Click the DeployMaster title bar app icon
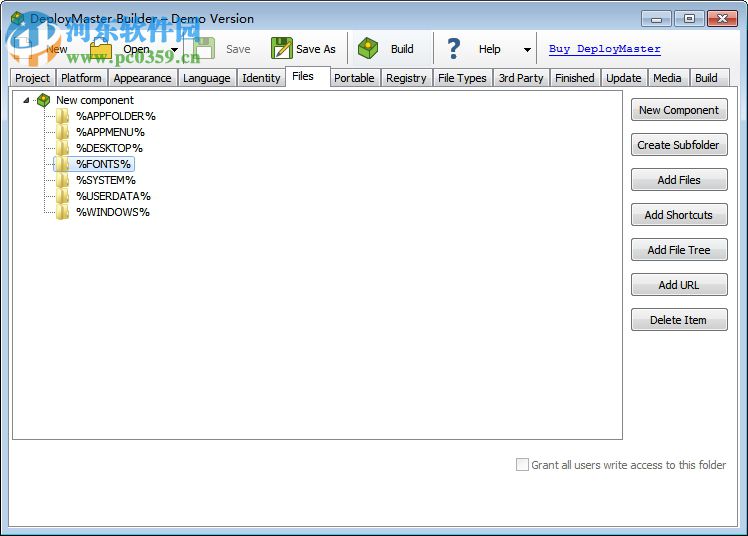 coord(18,19)
